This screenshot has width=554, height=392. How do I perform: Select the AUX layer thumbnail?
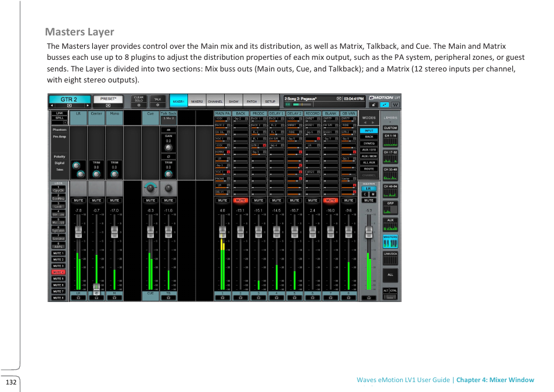coord(390,225)
